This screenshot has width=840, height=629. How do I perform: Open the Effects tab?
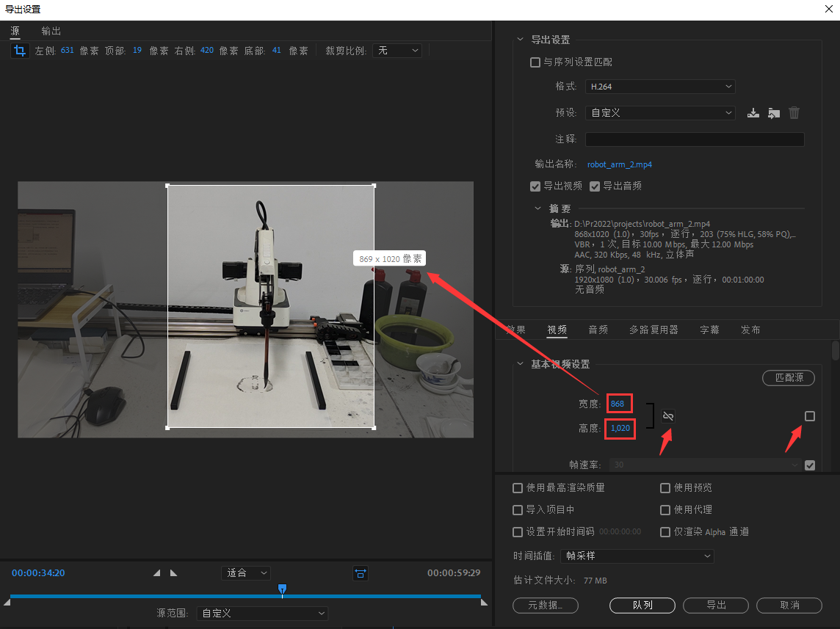coord(515,330)
